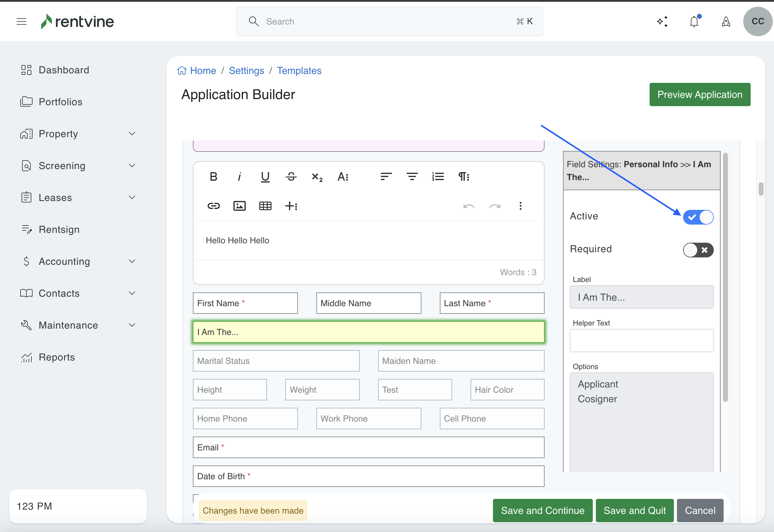Open the ordered list icon
Screen dimensions: 774x532
pos(438,177)
